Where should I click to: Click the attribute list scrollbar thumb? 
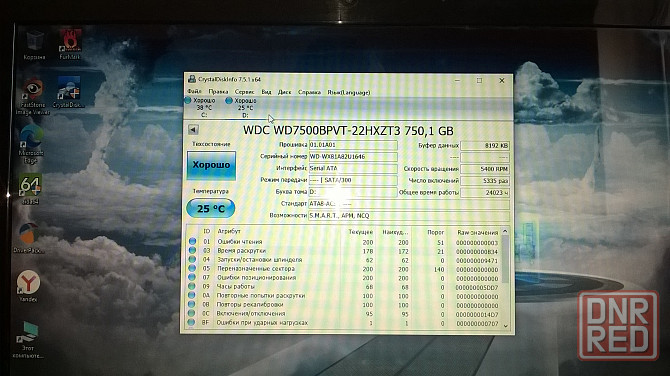pyautogui.click(x=505, y=258)
